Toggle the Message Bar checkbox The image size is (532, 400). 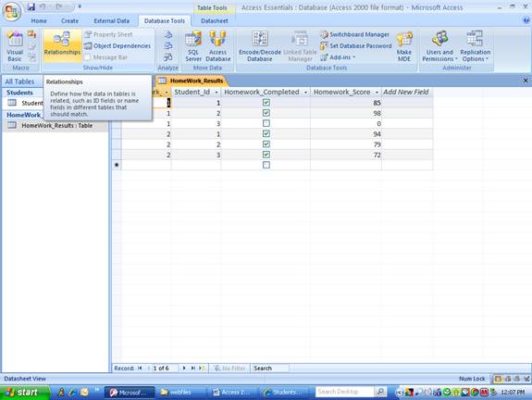pyautogui.click(x=88, y=57)
